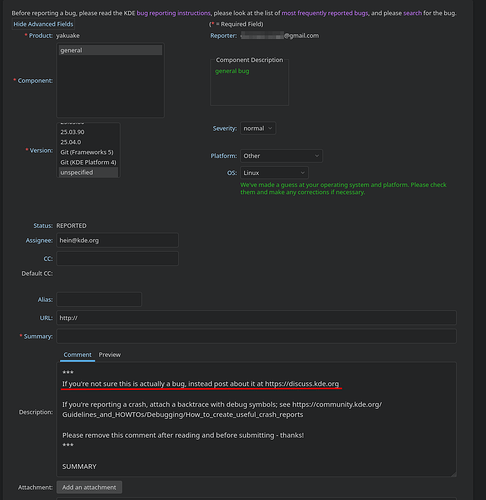Open the OS dropdown set to Linux
The image size is (486, 500).
coord(274,173)
